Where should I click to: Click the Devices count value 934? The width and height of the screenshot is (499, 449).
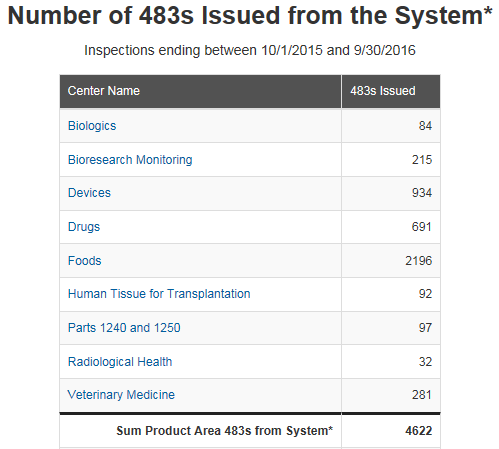point(422,193)
